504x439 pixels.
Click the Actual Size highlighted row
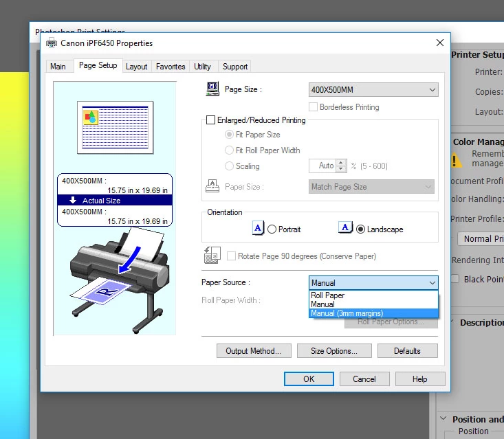tap(115, 201)
